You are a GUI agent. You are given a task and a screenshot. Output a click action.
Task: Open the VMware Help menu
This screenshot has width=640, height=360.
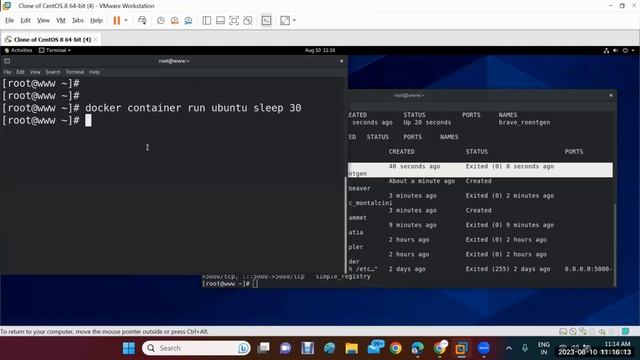(x=96, y=20)
